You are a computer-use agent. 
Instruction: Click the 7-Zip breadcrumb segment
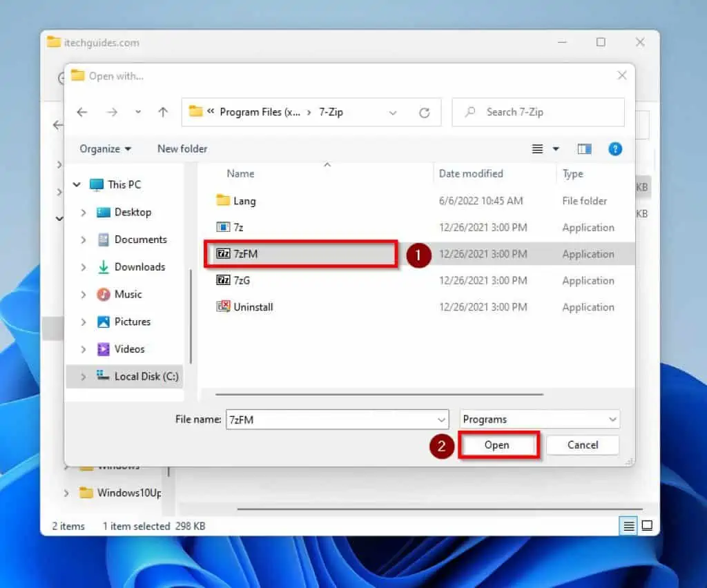coord(331,112)
